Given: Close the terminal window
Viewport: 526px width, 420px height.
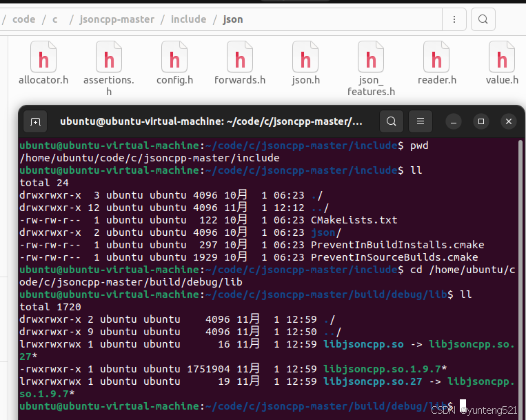Looking at the screenshot, I should (x=509, y=121).
